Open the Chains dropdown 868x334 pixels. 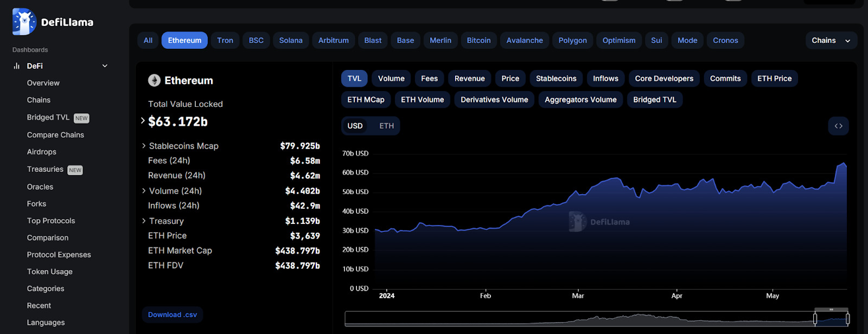pyautogui.click(x=831, y=41)
